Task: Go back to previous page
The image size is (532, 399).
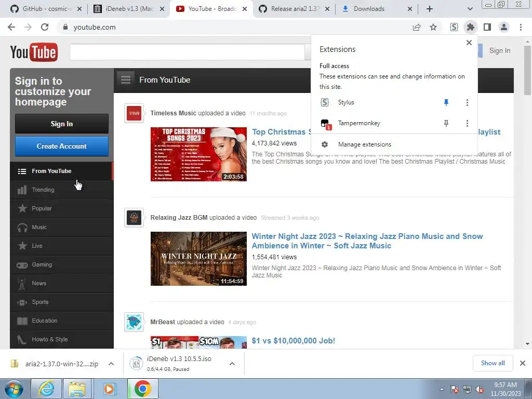Action: (11, 27)
